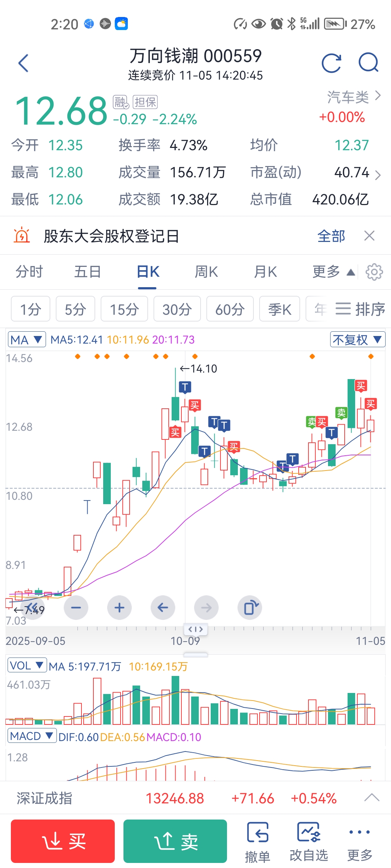Viewport: 391px width, 868px height.
Task: Move chart left with arrow button
Action: (163, 608)
